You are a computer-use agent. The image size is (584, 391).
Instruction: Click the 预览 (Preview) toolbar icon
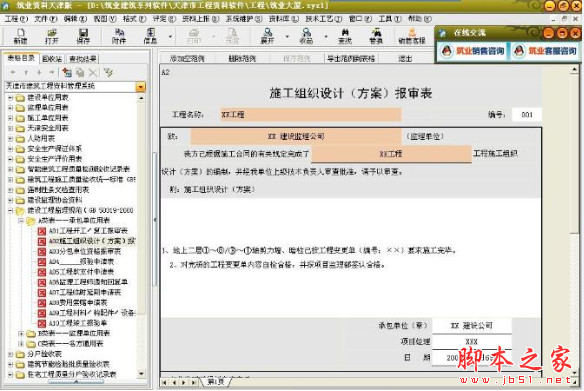click(232, 36)
